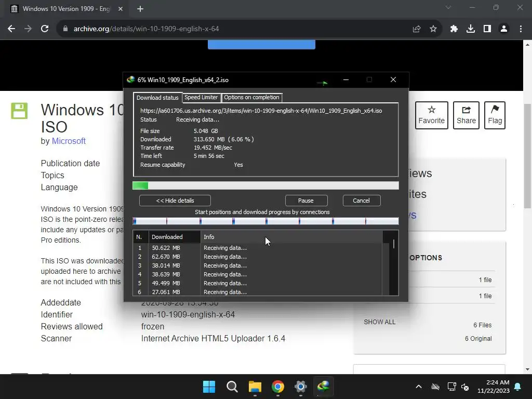The width and height of the screenshot is (532, 399).
Task: Open a new browser tab
Action: pyautogui.click(x=140, y=9)
